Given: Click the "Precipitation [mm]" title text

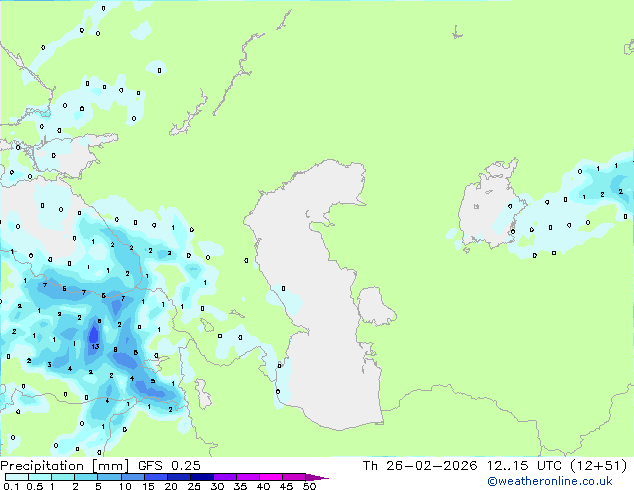Looking at the screenshot, I should coord(64,466).
